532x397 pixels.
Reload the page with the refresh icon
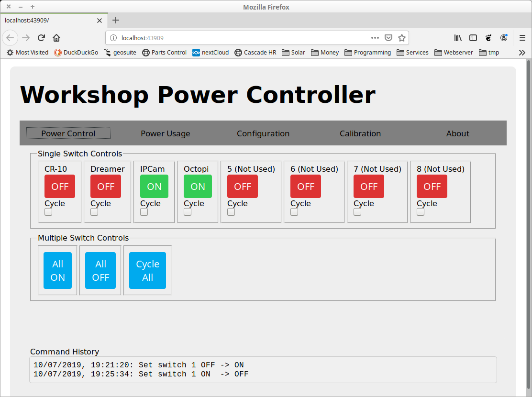pos(42,38)
